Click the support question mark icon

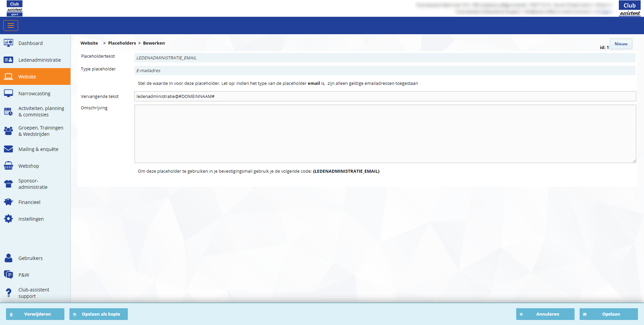8,293
